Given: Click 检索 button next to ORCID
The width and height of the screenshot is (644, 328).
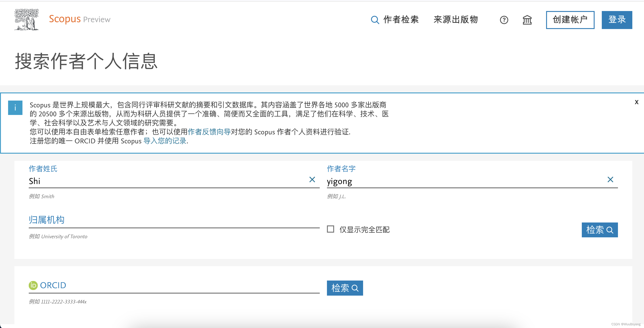Looking at the screenshot, I should pyautogui.click(x=345, y=288).
